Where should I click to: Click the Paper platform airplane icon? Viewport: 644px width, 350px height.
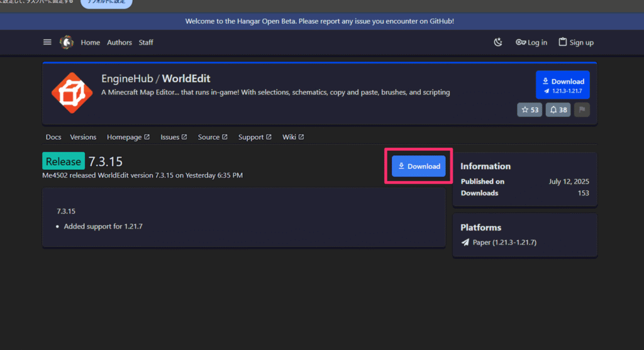coord(465,243)
